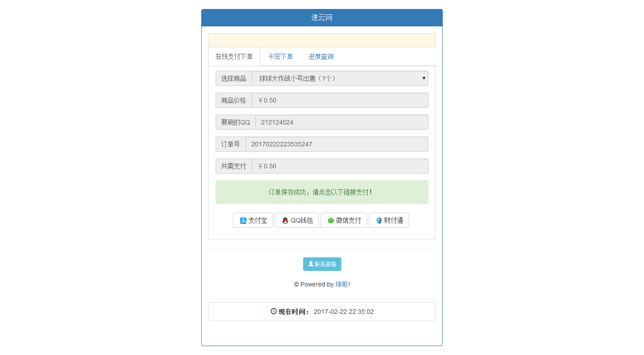Contact support via 联系客服 button
Viewport: 644px width, 355px height.
(322, 264)
